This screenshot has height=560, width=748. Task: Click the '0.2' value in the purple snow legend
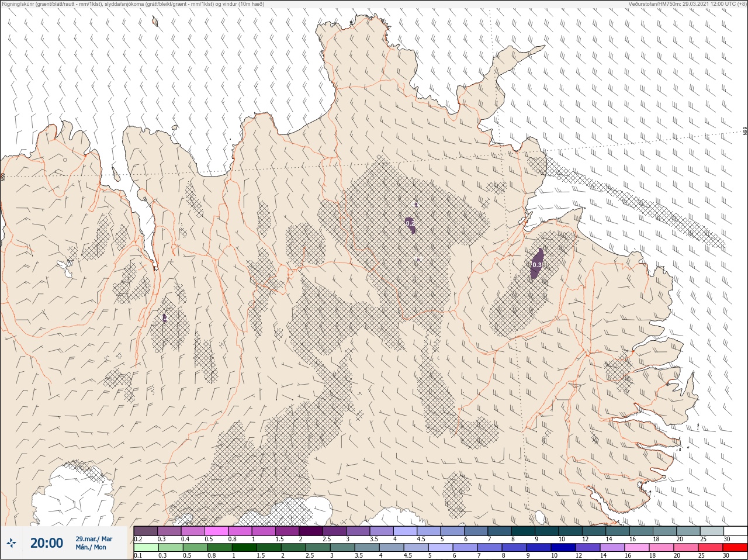pyautogui.click(x=138, y=539)
